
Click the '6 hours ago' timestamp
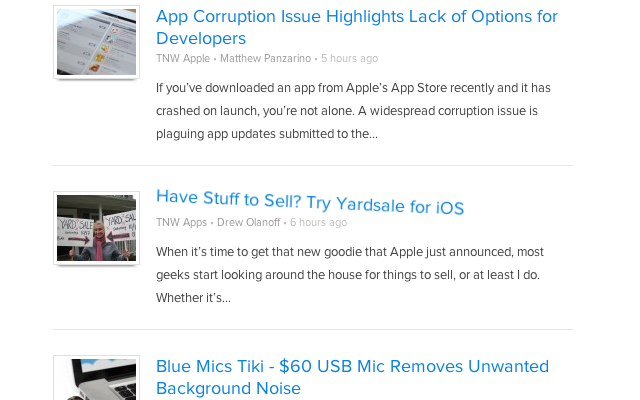tap(318, 223)
